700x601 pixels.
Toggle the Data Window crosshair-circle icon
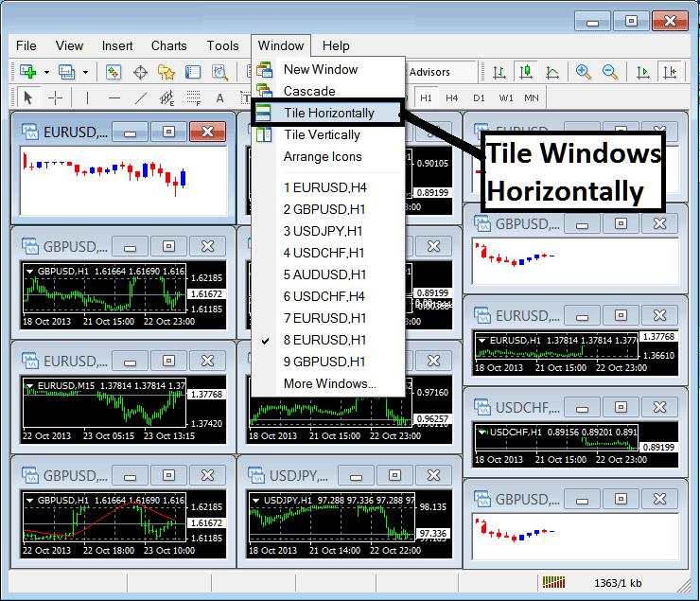pyautogui.click(x=140, y=72)
